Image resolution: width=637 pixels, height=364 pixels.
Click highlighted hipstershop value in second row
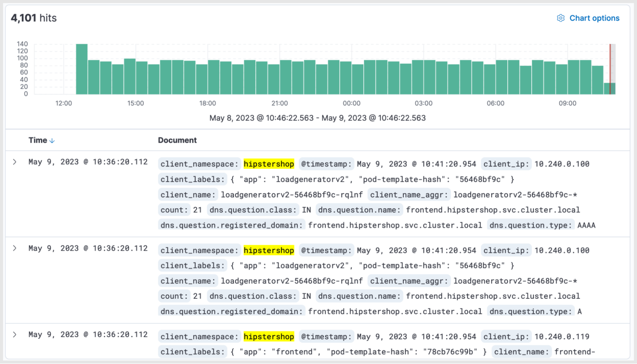click(x=269, y=250)
